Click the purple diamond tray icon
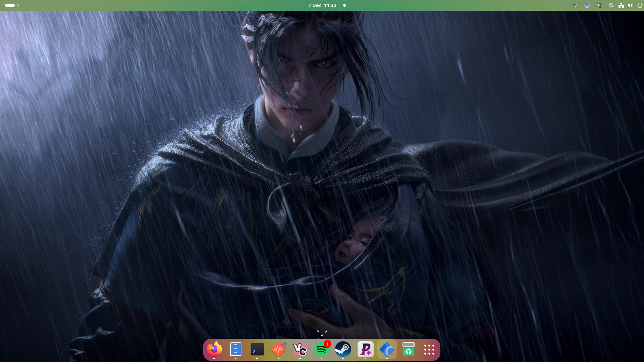 (x=587, y=5)
